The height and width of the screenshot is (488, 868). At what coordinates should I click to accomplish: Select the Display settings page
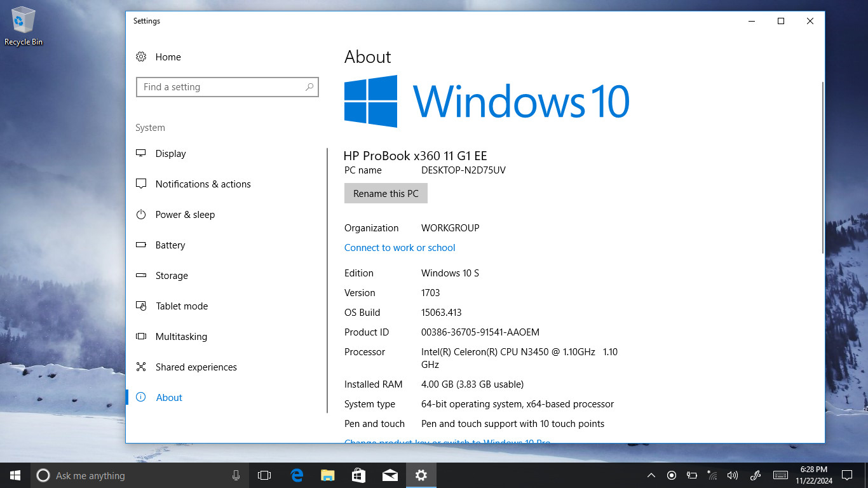point(171,153)
